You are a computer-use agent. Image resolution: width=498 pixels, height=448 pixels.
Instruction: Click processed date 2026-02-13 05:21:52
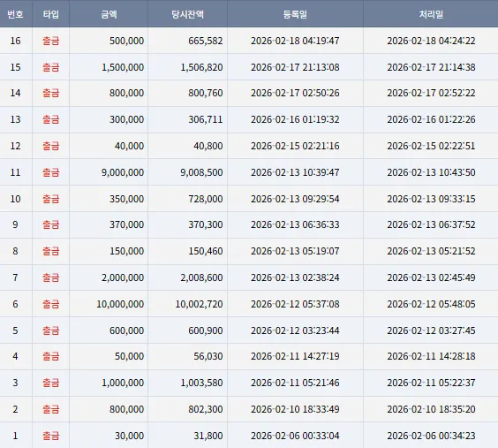(431, 251)
